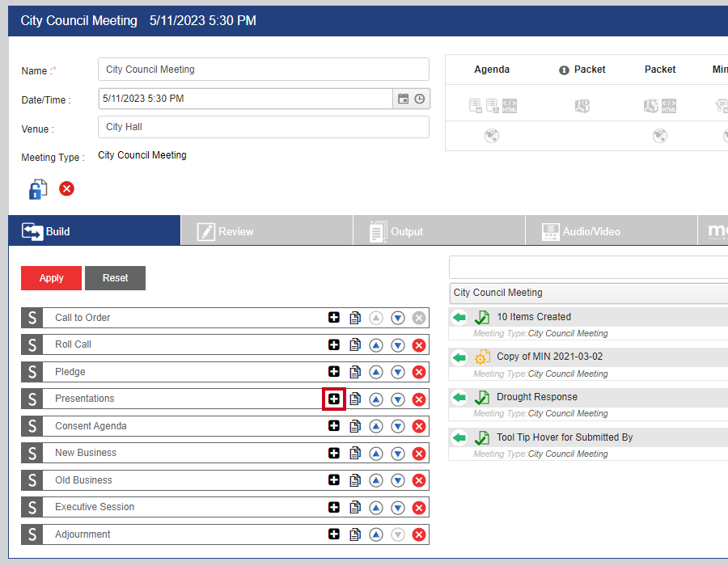
Task: Click the item search box
Action: pyautogui.click(x=588, y=267)
